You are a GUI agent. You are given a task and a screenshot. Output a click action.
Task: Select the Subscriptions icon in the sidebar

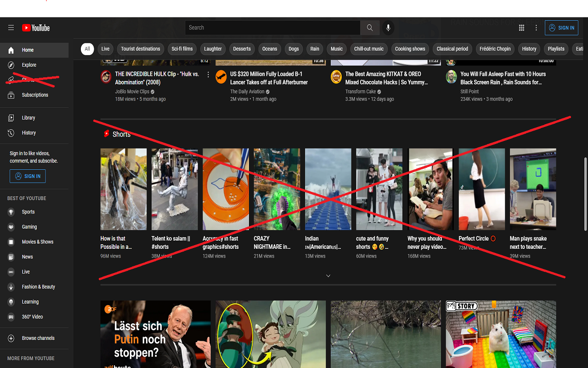(x=10, y=95)
